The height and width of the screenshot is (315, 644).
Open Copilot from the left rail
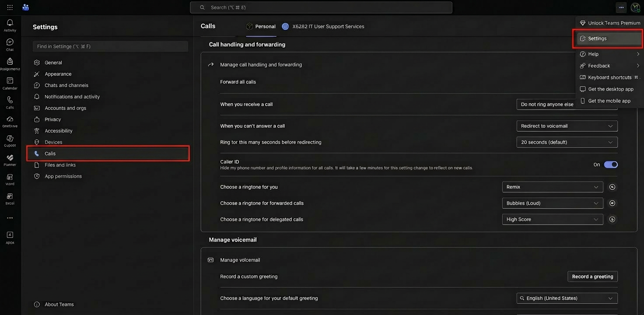pyautogui.click(x=10, y=141)
